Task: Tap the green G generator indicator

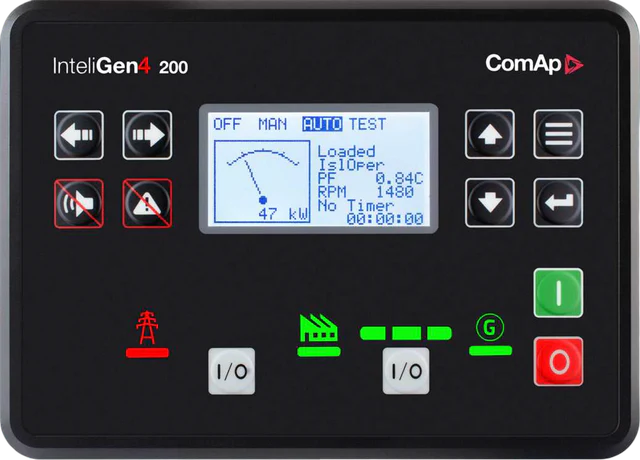Action: [x=490, y=327]
